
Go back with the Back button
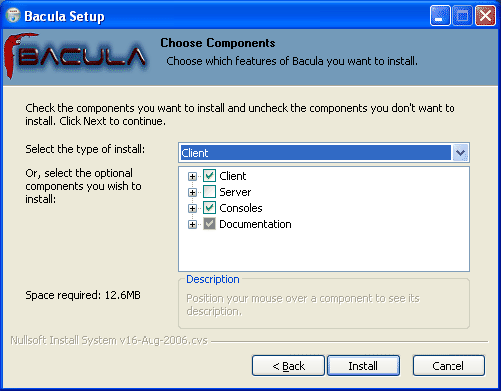point(288,366)
